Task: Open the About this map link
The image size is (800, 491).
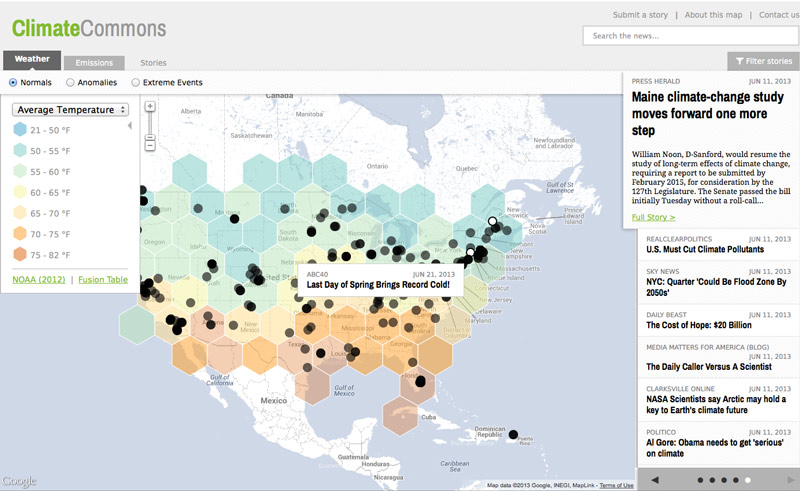Action: [713, 15]
